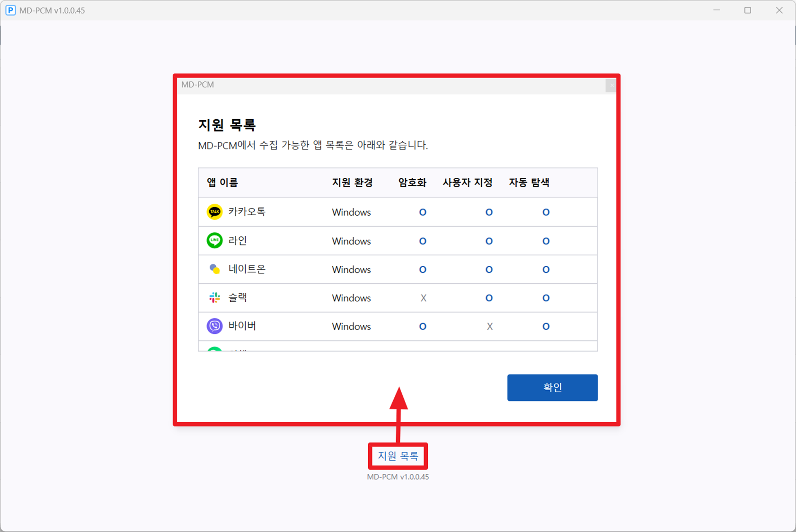Select the 네이트온 app name
The image size is (796, 532).
pos(247,269)
